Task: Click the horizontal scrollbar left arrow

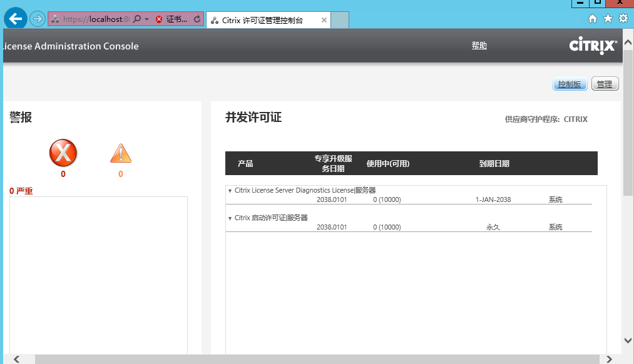Action: 16,359
